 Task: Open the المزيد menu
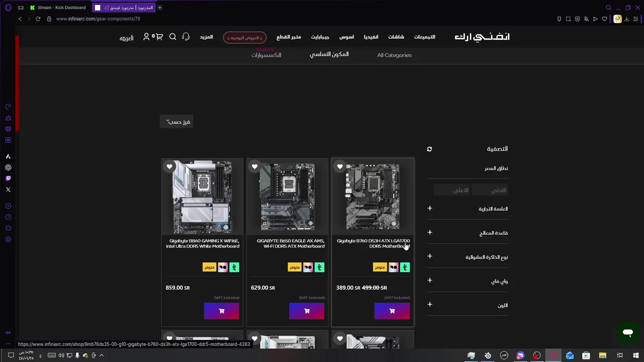(206, 37)
